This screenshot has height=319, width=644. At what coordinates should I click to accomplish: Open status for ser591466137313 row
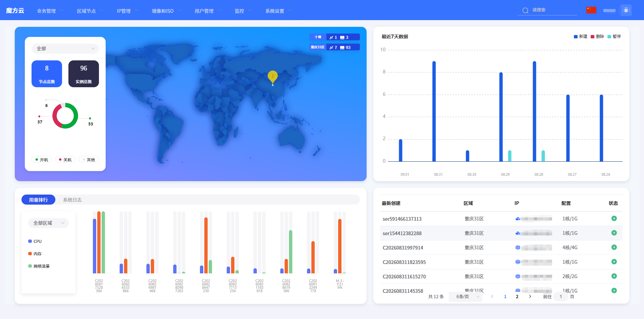(x=614, y=218)
